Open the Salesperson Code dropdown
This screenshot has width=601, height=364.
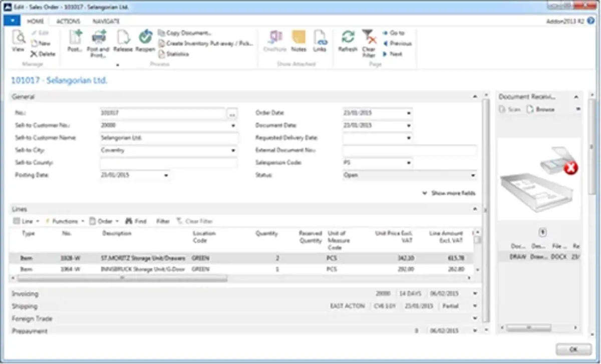tap(409, 163)
